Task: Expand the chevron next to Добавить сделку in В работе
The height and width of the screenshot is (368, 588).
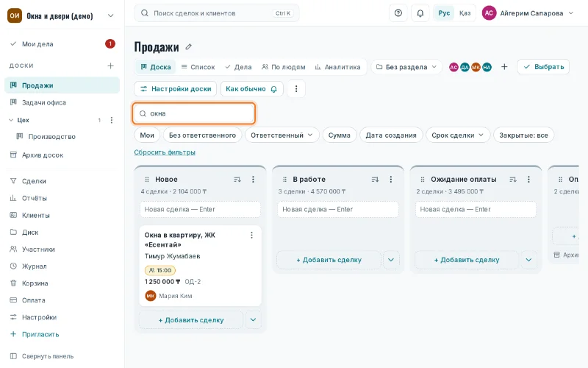Action: (x=391, y=260)
